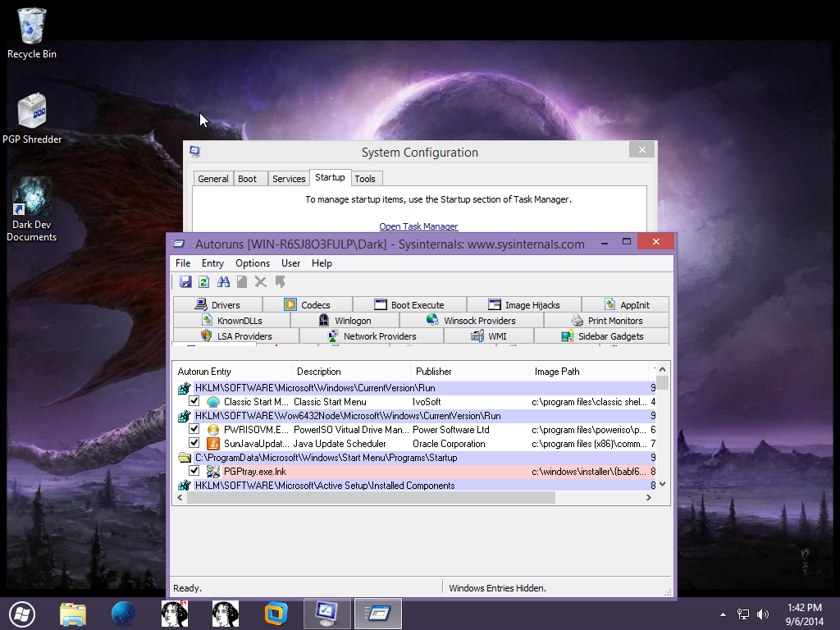Click the horizontal scrollbar thumb in Autoruns
Image resolution: width=840 pixels, height=630 pixels.
click(x=371, y=498)
